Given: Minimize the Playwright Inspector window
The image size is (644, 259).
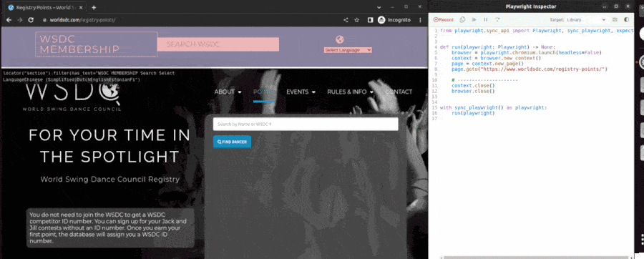Looking at the screenshot, I should tap(604, 6).
